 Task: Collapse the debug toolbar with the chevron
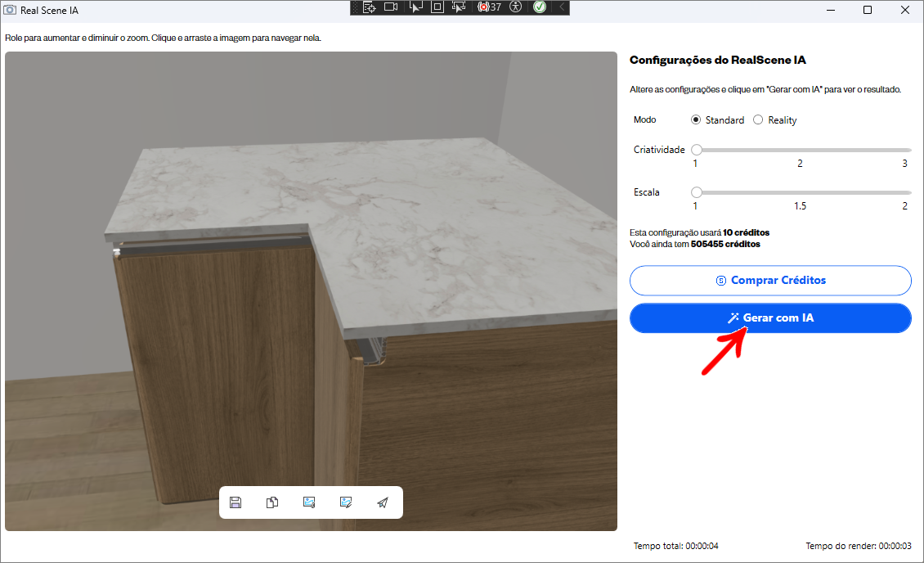point(562,7)
